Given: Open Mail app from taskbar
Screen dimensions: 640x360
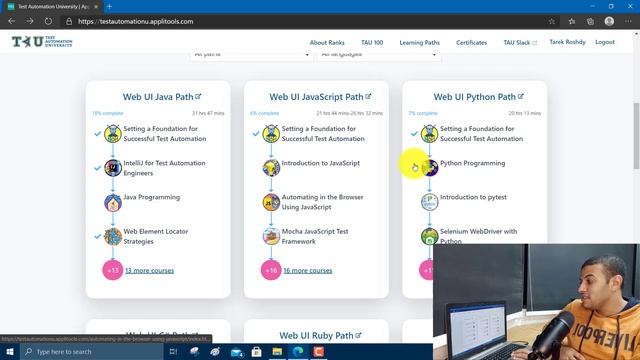Looking at the screenshot, I should 236,351.
